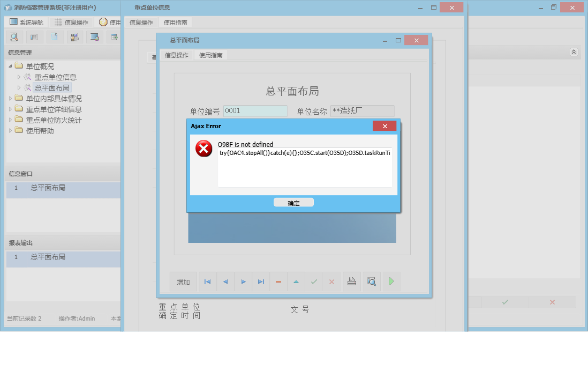588x378 pixels.
Task: Select 重点单位防火统计 folder
Action: pos(54,120)
